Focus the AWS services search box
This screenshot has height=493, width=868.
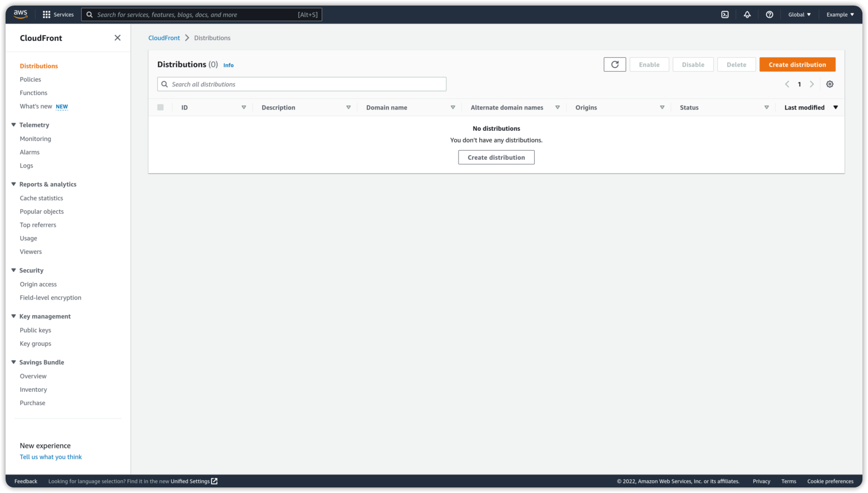point(201,14)
